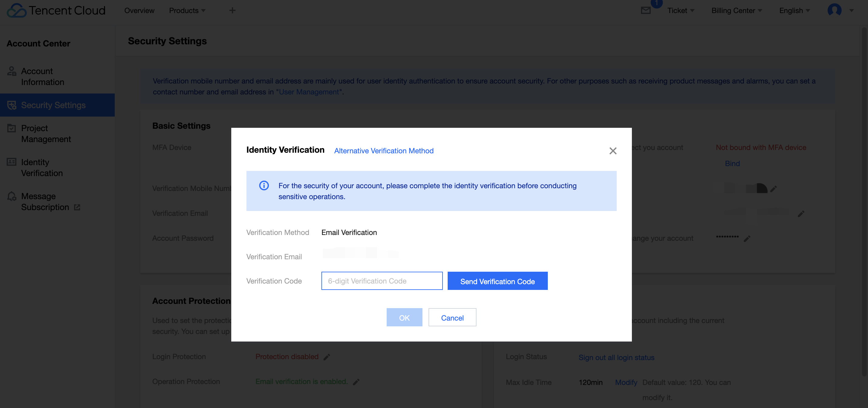Open a new tab with the plus button
This screenshot has width=868, height=408.
pos(232,10)
